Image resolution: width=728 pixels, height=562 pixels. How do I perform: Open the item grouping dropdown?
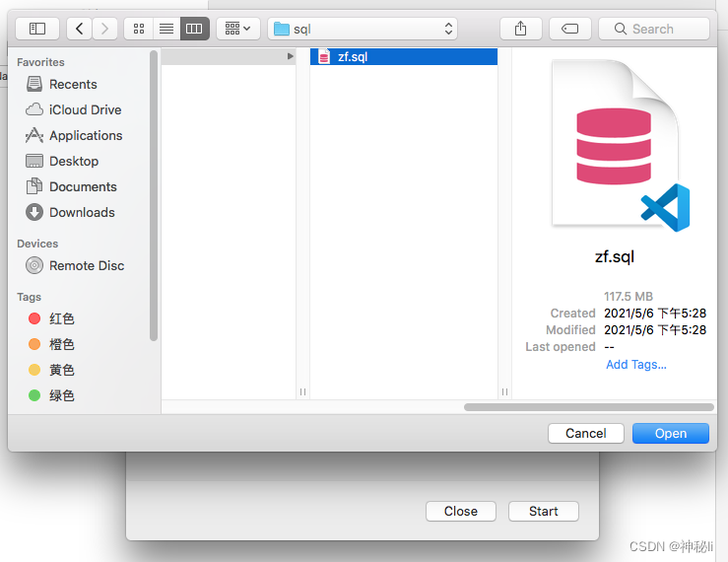[x=237, y=29]
